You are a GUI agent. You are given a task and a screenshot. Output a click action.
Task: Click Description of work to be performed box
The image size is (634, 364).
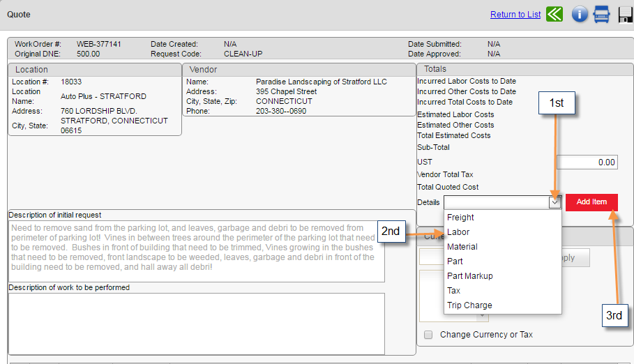tap(196, 323)
